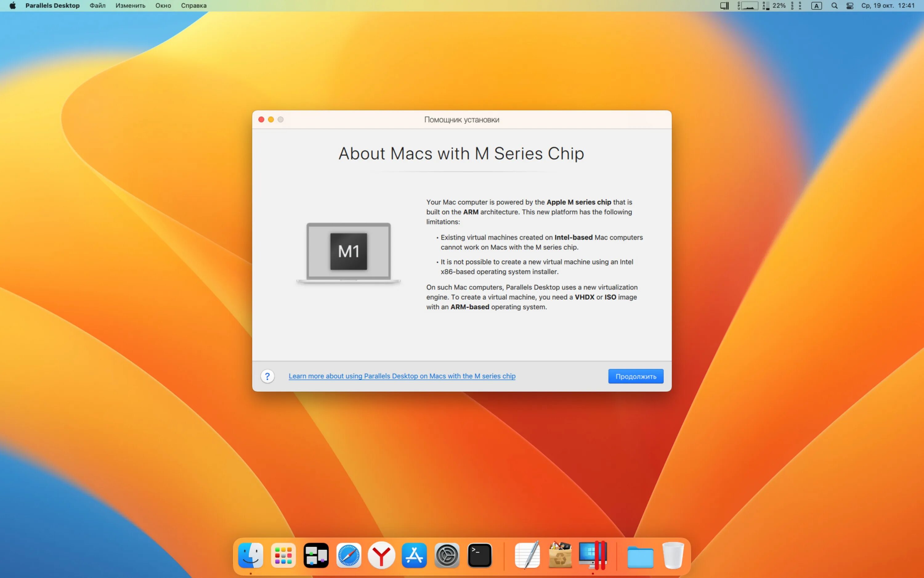Minimize the Помощник установки window
The height and width of the screenshot is (578, 924).
[x=271, y=120]
